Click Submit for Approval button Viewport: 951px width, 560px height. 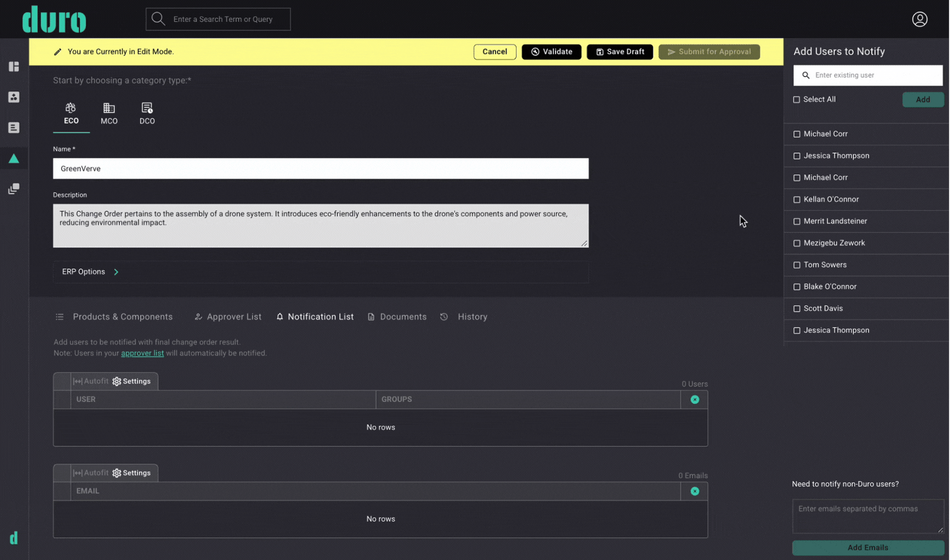pyautogui.click(x=710, y=52)
